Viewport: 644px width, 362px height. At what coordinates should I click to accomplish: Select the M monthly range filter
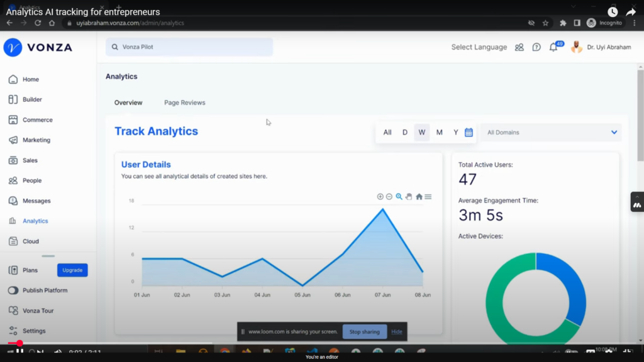point(439,133)
